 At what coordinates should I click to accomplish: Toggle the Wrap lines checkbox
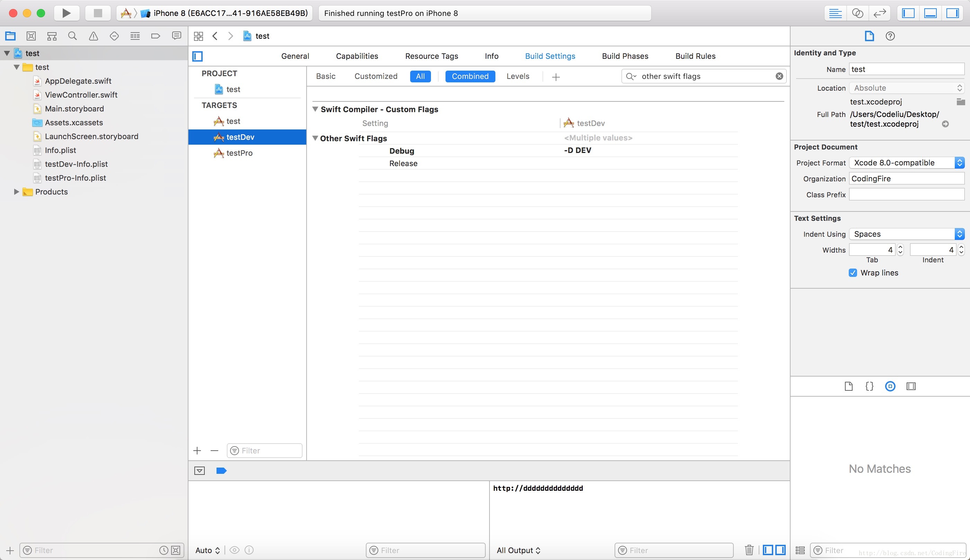[x=853, y=273]
